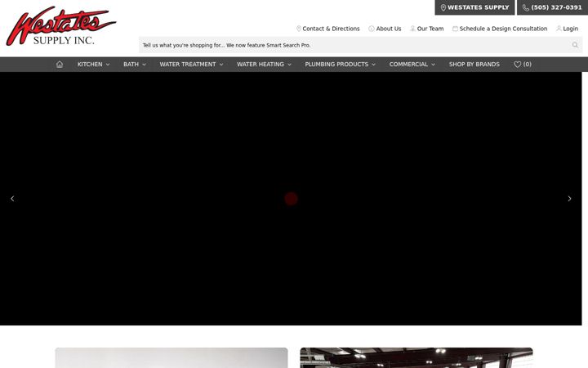Click the pin icon beside Contact & Directions
This screenshot has height=368, width=588.
pyautogui.click(x=299, y=29)
